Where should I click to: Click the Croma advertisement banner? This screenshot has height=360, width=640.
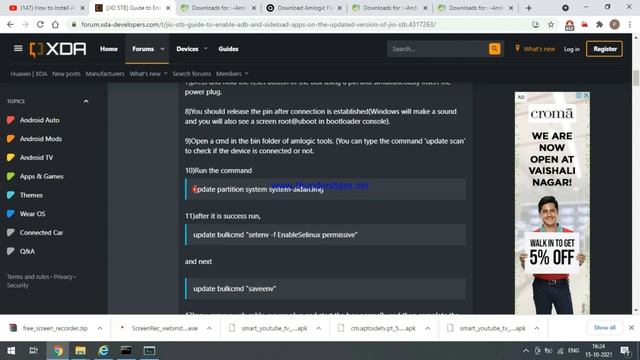(x=552, y=203)
